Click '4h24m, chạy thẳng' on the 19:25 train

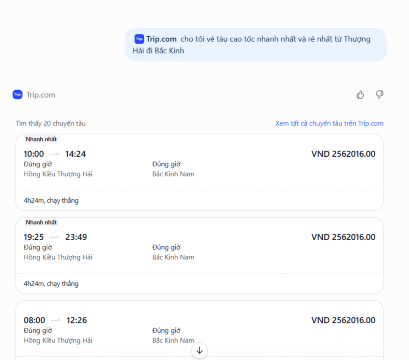coord(51,284)
